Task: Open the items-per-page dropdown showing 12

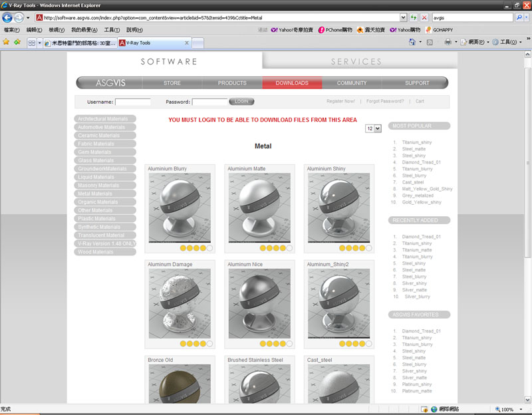Action: [x=373, y=128]
